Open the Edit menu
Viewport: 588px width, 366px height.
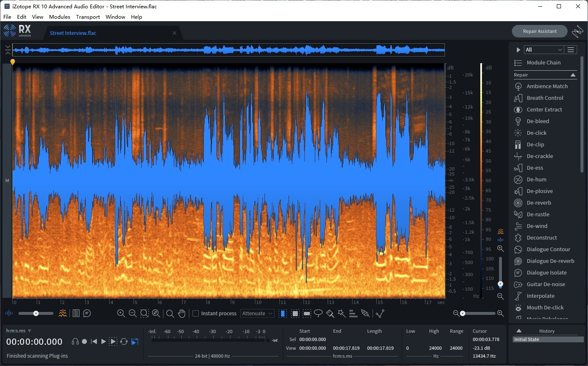(22, 17)
